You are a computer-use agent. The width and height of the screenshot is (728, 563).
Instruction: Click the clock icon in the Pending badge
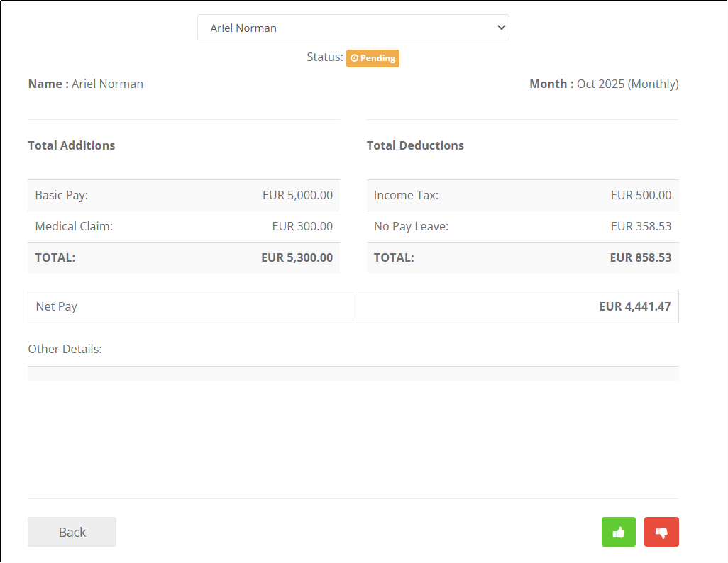[x=354, y=58]
